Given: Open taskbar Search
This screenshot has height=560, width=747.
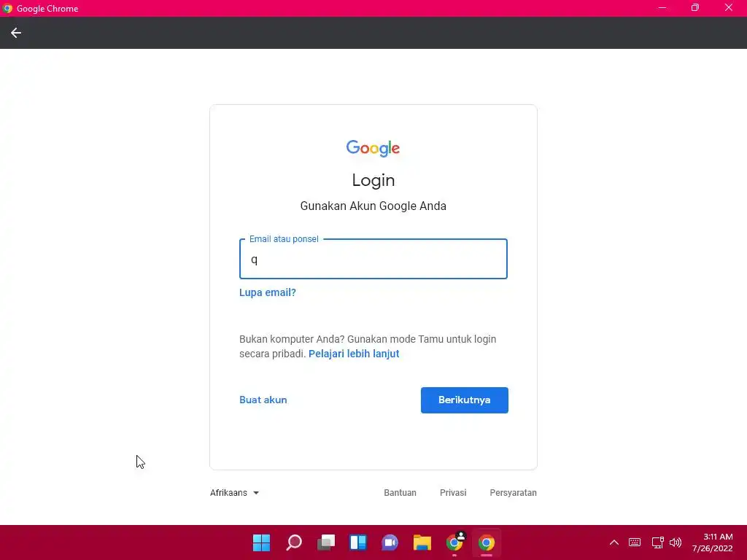Looking at the screenshot, I should pos(293,542).
